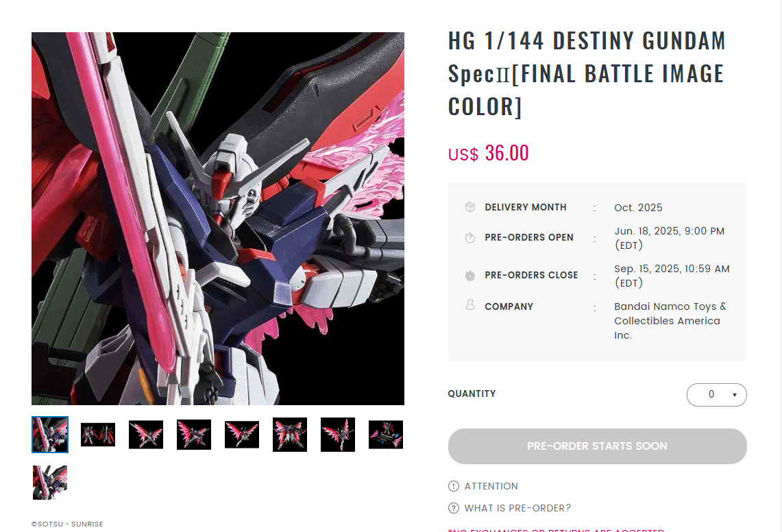
Task: Click the question mark icon beside WHAT IS PRE-ORDER
Action: [453, 508]
